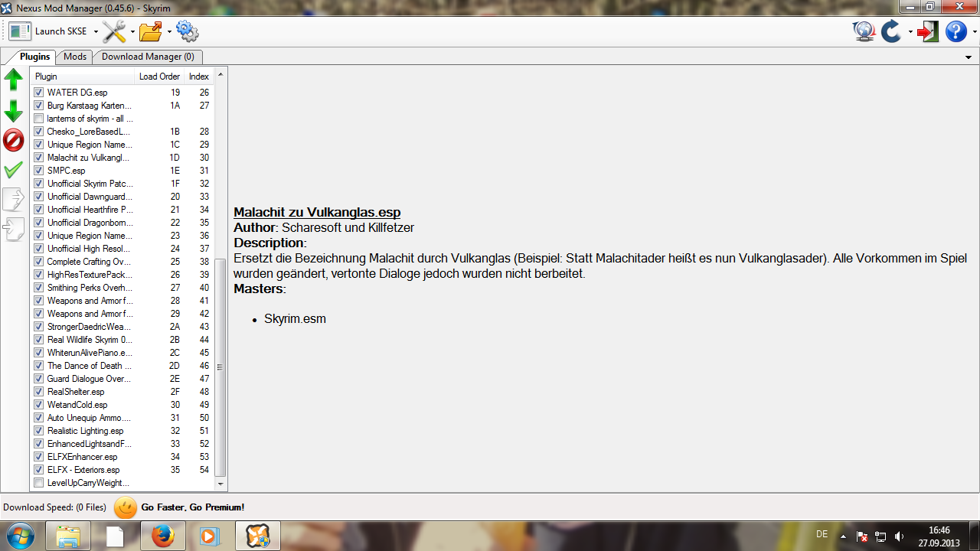Click the export load order icon
980x551 pixels.
(x=14, y=200)
